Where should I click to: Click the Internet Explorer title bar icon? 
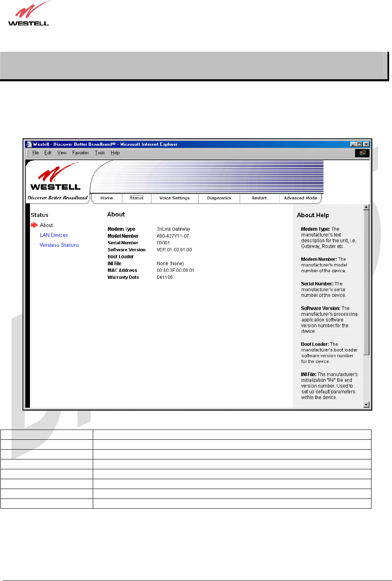pyautogui.click(x=29, y=144)
